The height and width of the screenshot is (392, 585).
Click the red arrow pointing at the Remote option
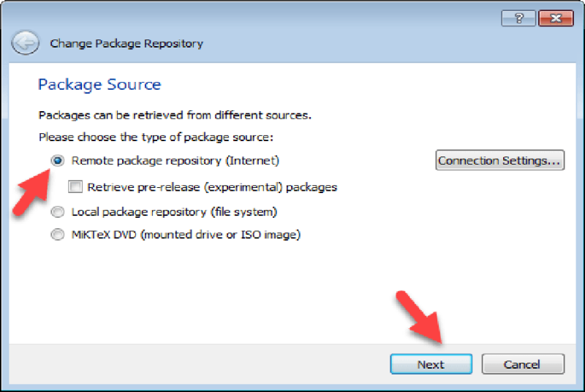click(31, 192)
